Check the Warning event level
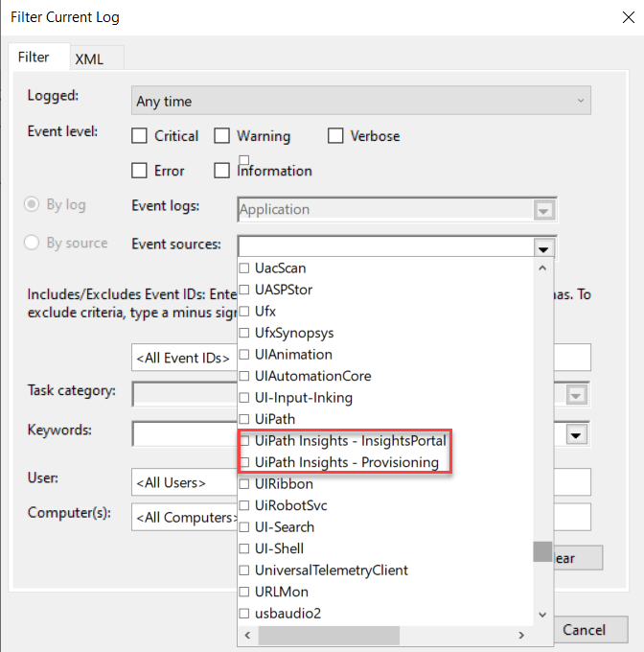This screenshot has width=644, height=652. tap(222, 136)
